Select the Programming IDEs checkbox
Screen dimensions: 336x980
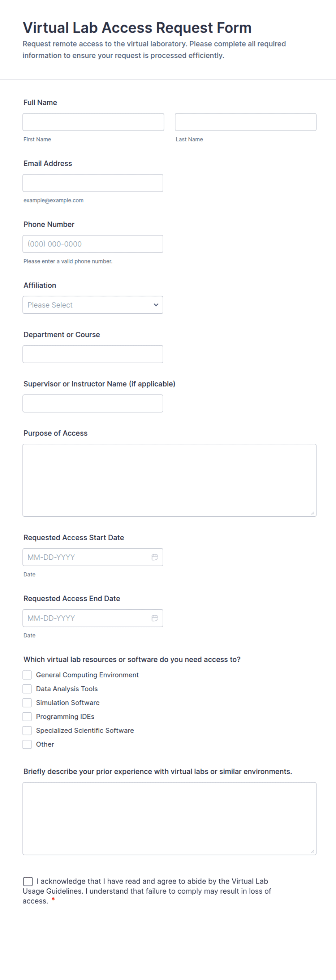click(x=27, y=716)
